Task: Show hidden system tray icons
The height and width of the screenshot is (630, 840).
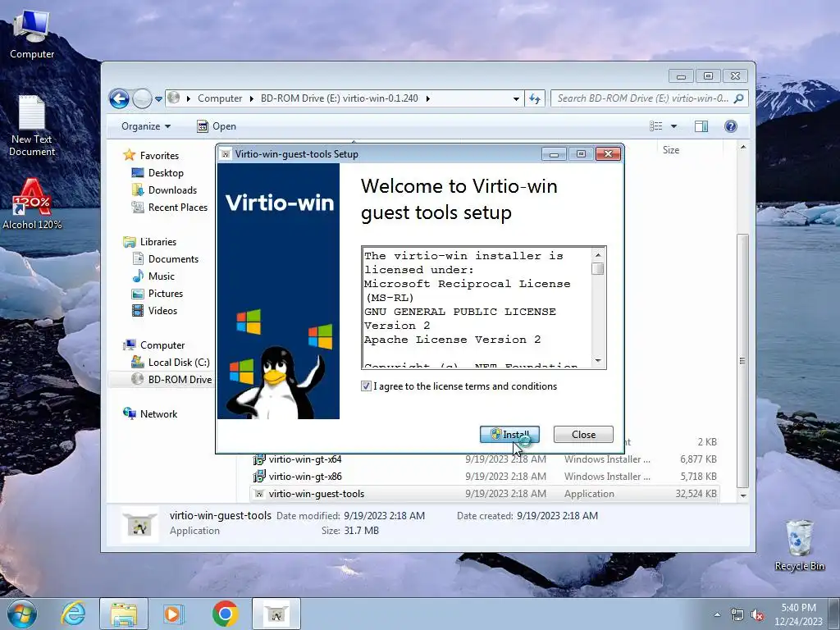Action: [x=717, y=615]
